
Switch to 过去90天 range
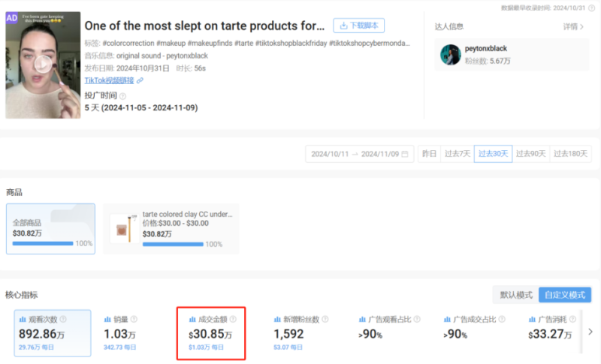pyautogui.click(x=531, y=154)
